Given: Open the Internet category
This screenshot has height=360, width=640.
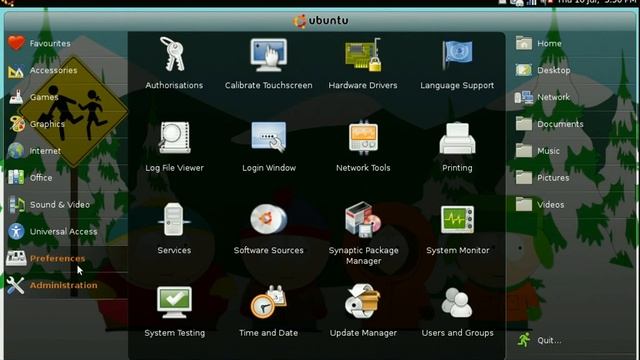Looking at the screenshot, I should tap(67, 151).
